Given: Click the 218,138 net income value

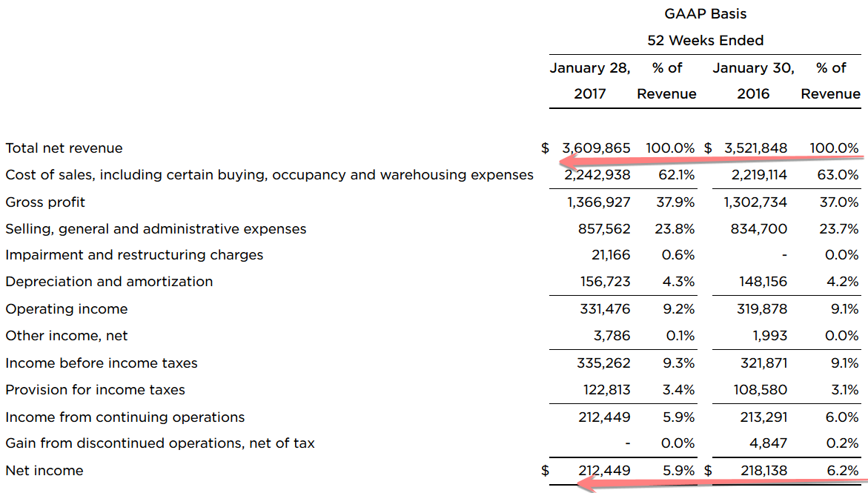Looking at the screenshot, I should 763,471.
